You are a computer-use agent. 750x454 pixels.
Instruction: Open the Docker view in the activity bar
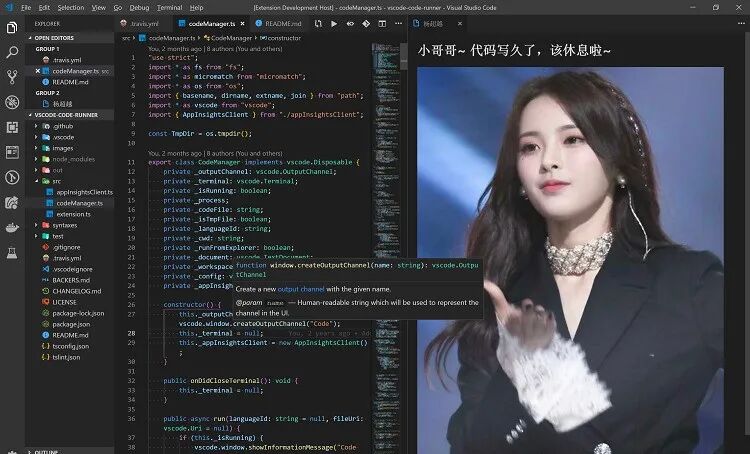(12, 227)
